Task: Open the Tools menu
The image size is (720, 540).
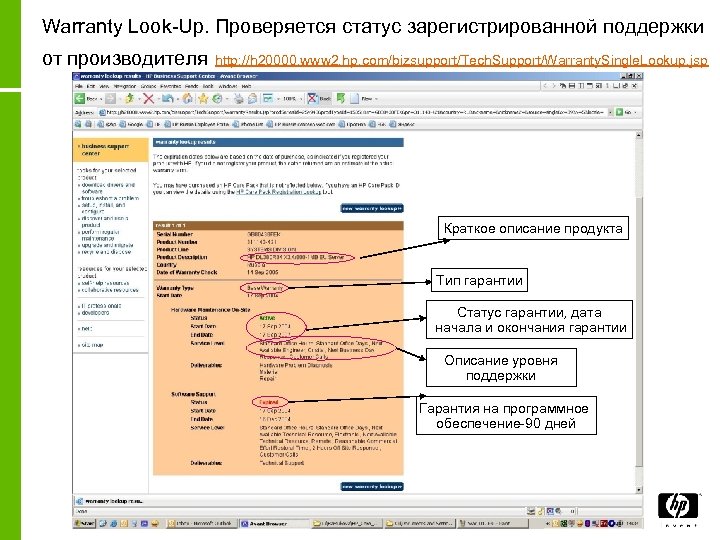Action: [208, 86]
